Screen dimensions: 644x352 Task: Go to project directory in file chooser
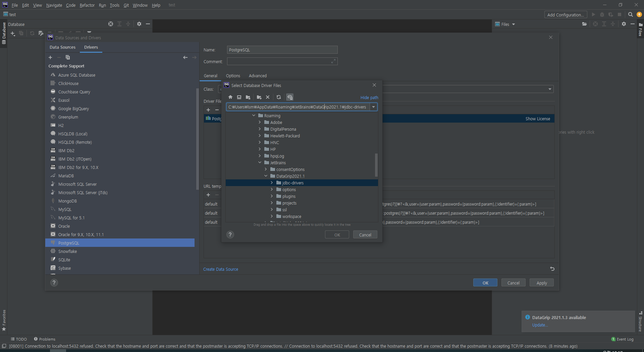(x=248, y=97)
